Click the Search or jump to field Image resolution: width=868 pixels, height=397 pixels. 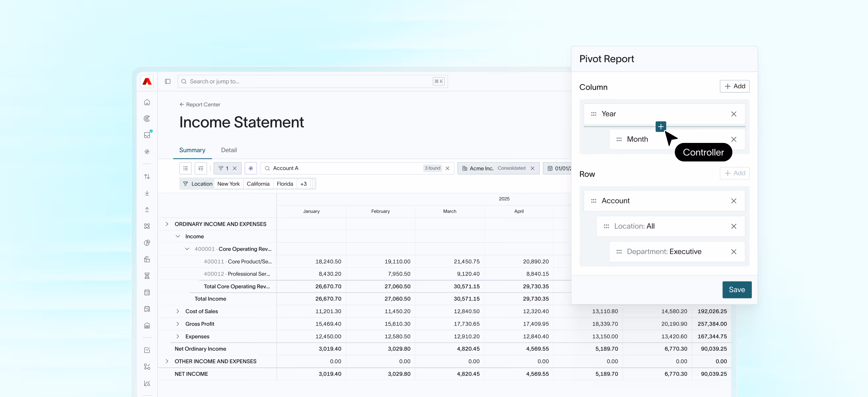point(313,82)
